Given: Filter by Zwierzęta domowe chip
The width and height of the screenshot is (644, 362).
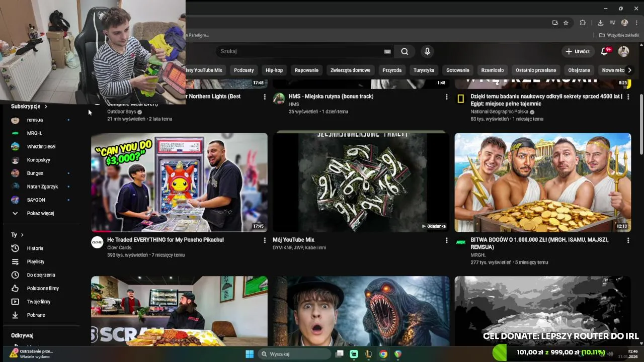Looking at the screenshot, I should [x=350, y=70].
